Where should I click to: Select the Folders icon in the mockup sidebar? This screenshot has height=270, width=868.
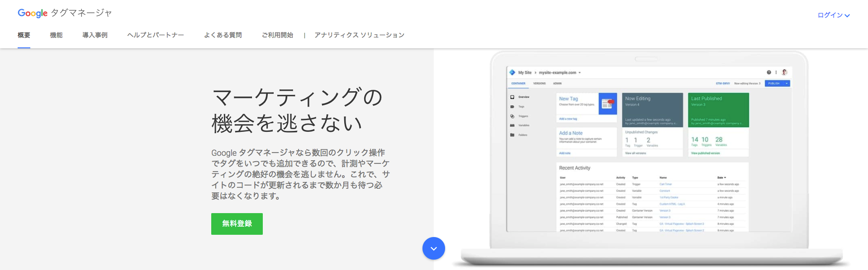(x=512, y=135)
